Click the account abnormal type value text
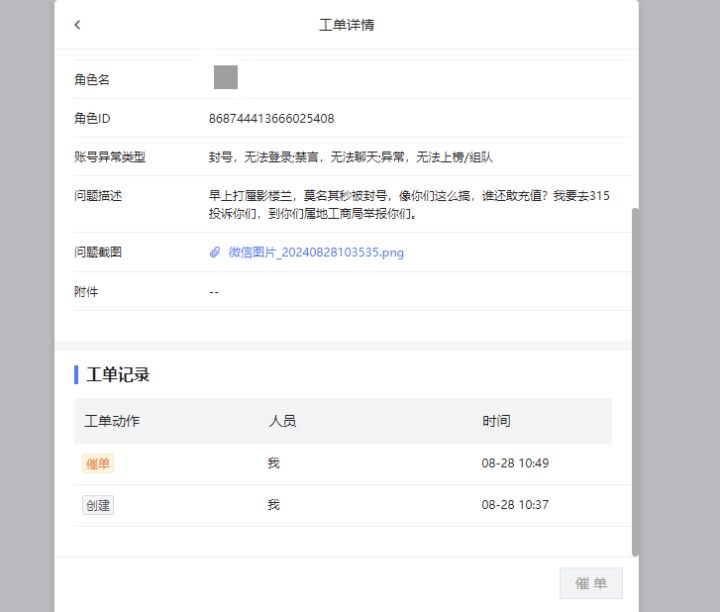 click(351, 157)
